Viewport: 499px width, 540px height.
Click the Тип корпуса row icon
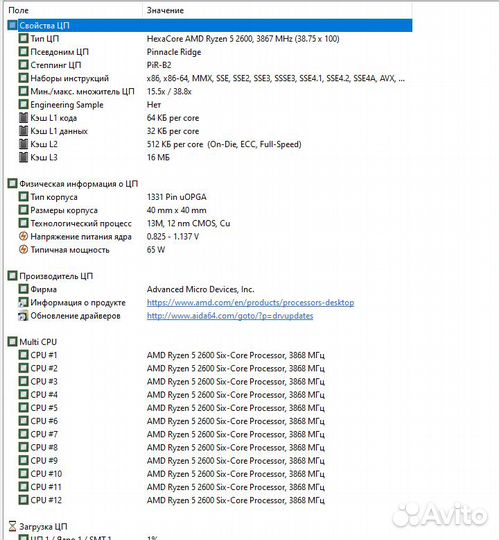pos(23,197)
